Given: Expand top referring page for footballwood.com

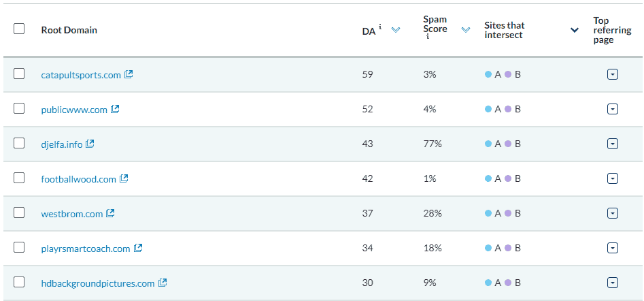Looking at the screenshot, I should [612, 178].
